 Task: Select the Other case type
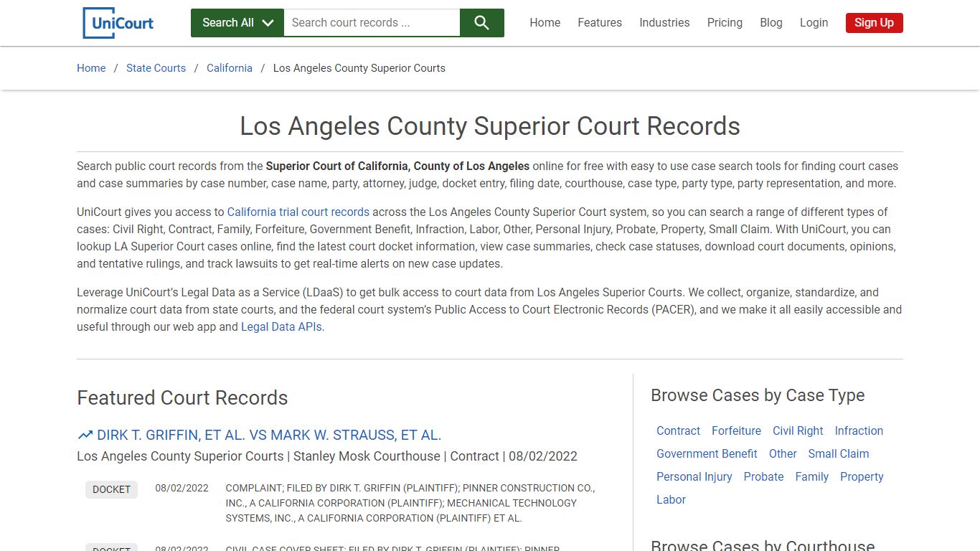(783, 454)
